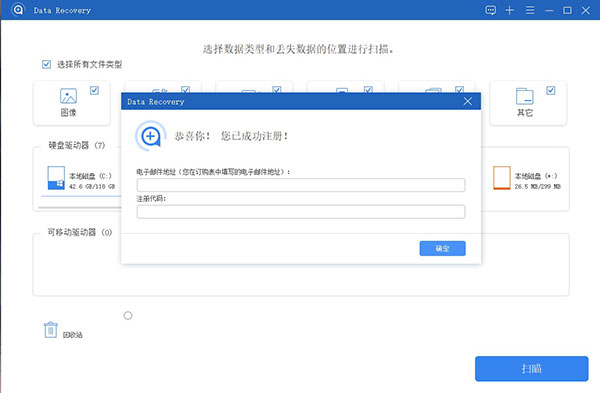Toggle the second file type card checkbox
Viewport: 600px width, 393px height.
click(186, 90)
